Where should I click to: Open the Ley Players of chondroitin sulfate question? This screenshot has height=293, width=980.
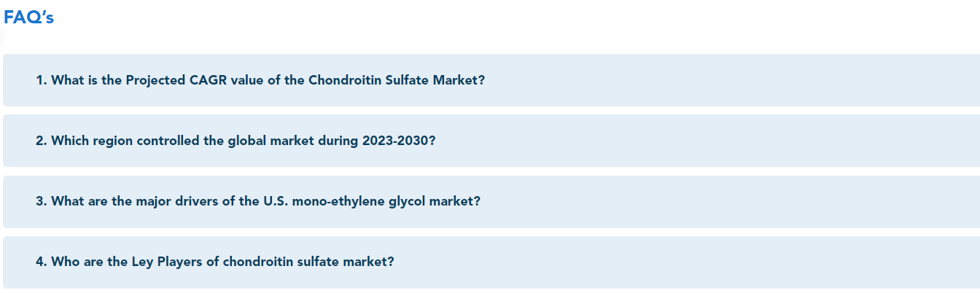point(491,262)
